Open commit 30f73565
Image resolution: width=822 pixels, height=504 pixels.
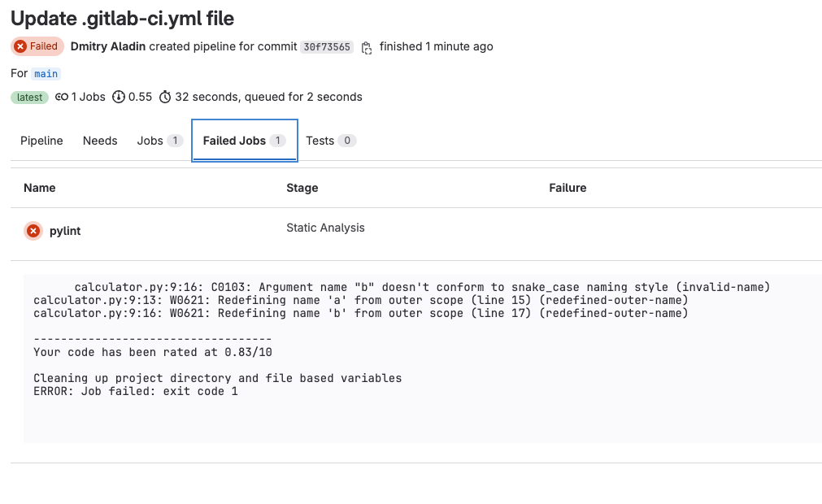click(326, 47)
